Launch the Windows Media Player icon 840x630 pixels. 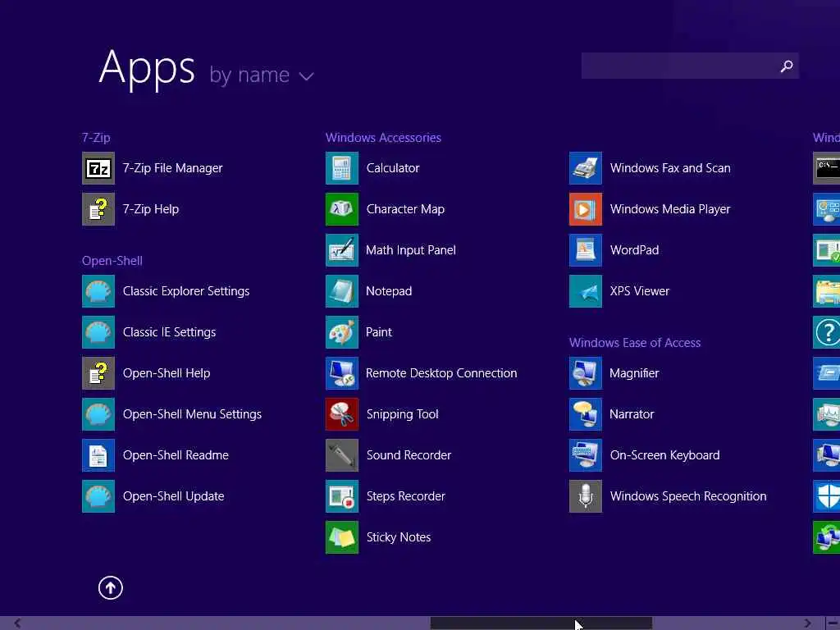pyautogui.click(x=586, y=209)
